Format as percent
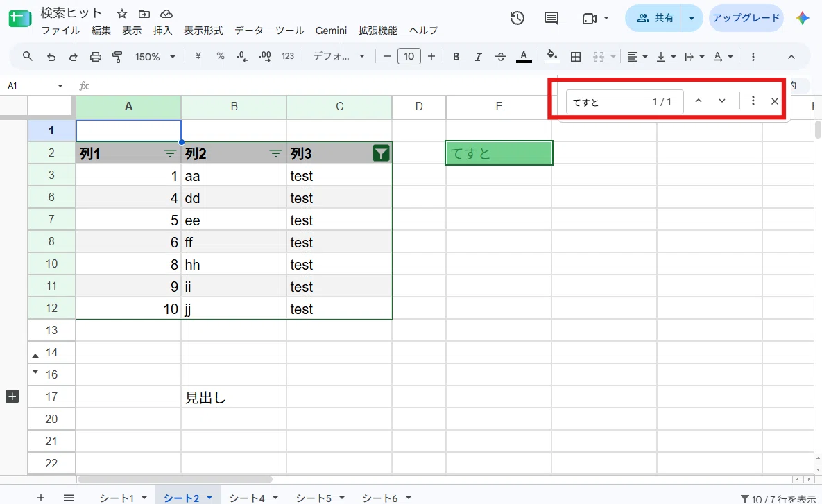Image resolution: width=822 pixels, height=504 pixels. (x=221, y=56)
